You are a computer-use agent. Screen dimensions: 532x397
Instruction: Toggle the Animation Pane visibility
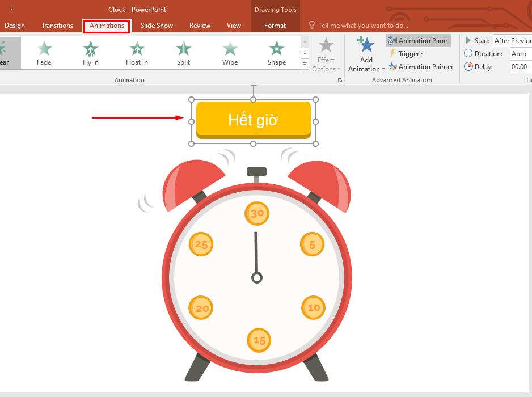(419, 40)
